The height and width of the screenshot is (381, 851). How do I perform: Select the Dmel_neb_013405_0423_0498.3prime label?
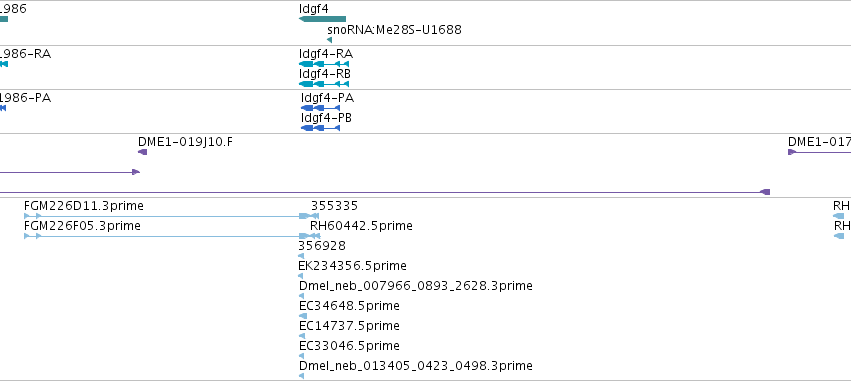[x=416, y=366]
